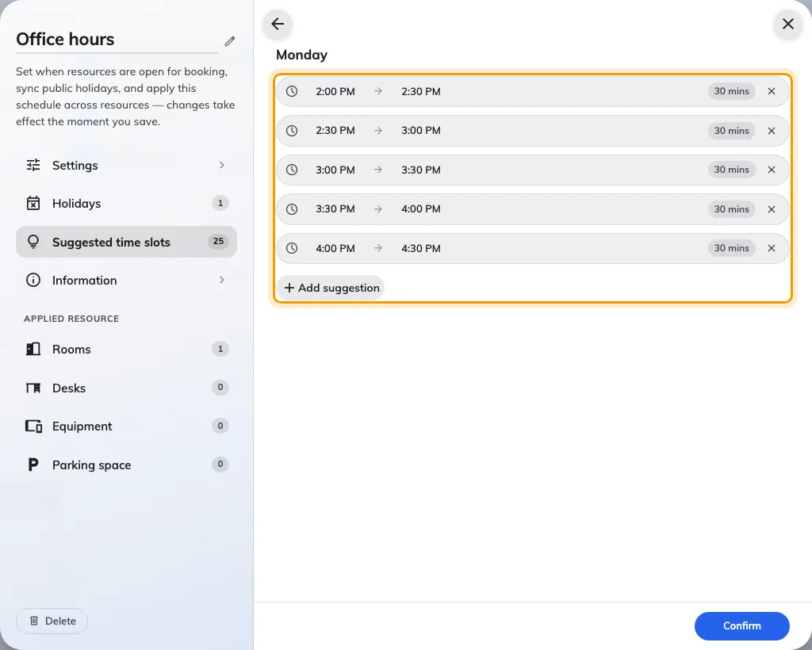The image size is (812, 650).
Task: Click the Desks icon
Action: [x=33, y=388]
